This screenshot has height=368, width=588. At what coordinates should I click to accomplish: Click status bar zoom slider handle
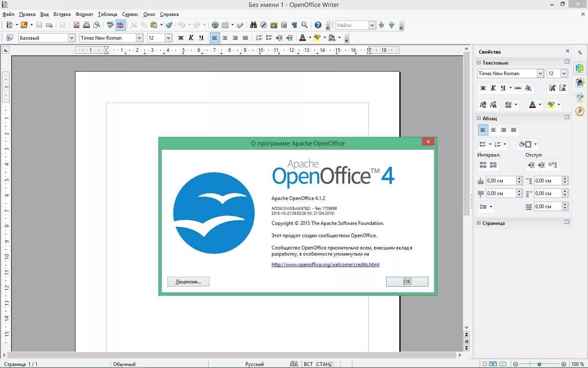pyautogui.click(x=539, y=364)
